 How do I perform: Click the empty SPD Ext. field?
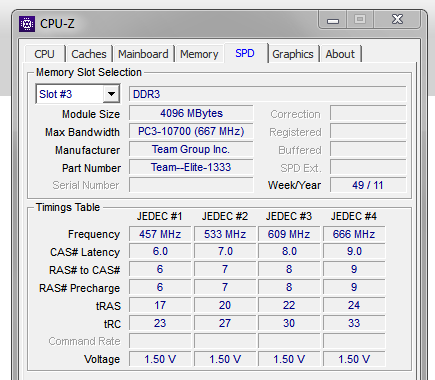pyautogui.click(x=368, y=167)
